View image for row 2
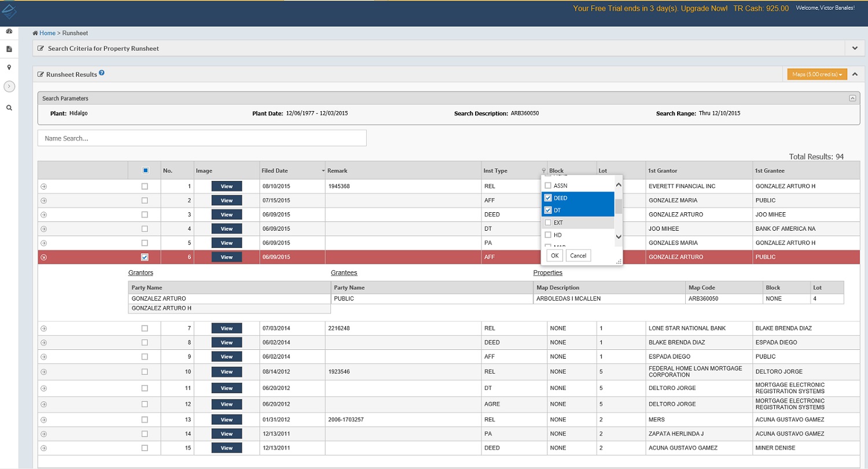Image resolution: width=868 pixels, height=469 pixels. click(x=227, y=201)
